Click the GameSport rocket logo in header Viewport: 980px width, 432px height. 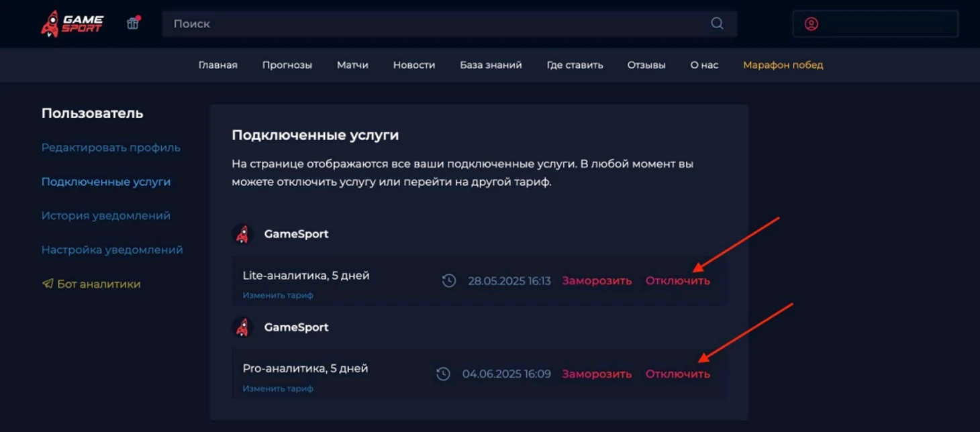click(72, 23)
